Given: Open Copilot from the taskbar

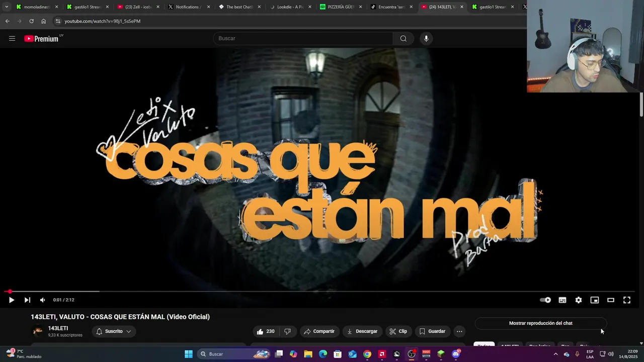Looking at the screenshot, I should click(293, 354).
